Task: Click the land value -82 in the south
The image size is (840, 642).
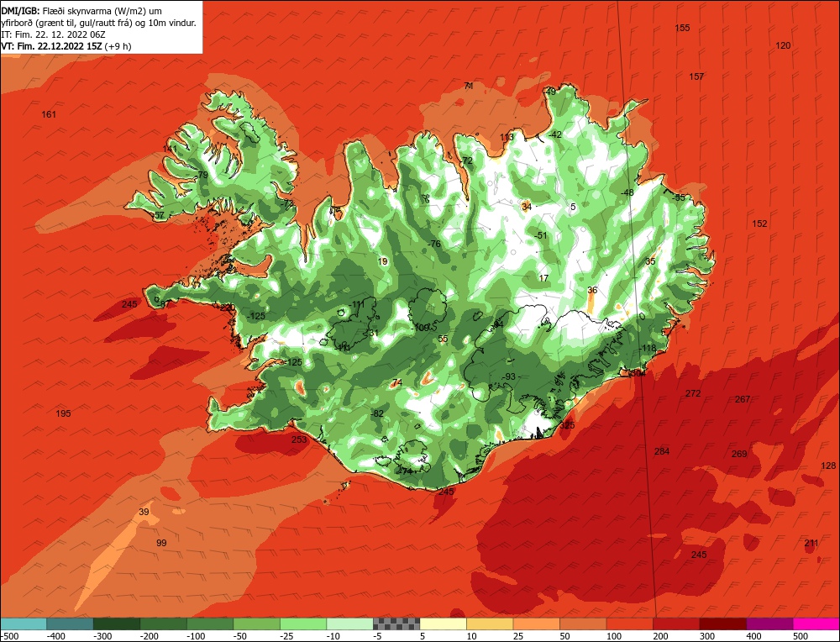Action: [377, 413]
